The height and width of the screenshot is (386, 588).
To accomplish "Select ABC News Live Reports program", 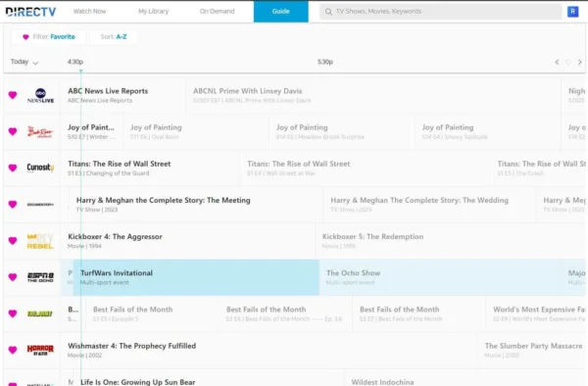I will coord(123,95).
